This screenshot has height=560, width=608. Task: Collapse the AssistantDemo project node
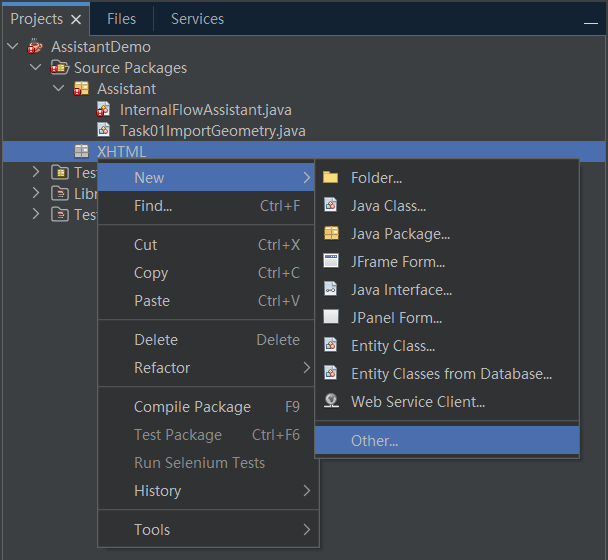pos(13,47)
